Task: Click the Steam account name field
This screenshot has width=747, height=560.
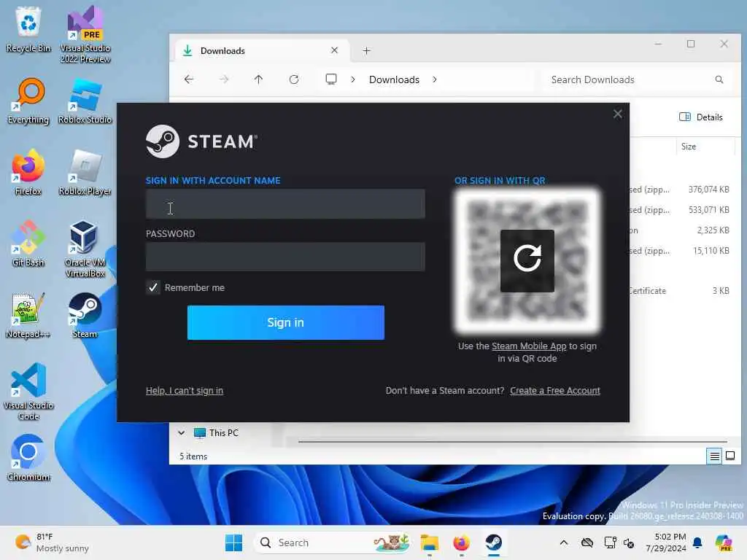Action: pyautogui.click(x=285, y=204)
